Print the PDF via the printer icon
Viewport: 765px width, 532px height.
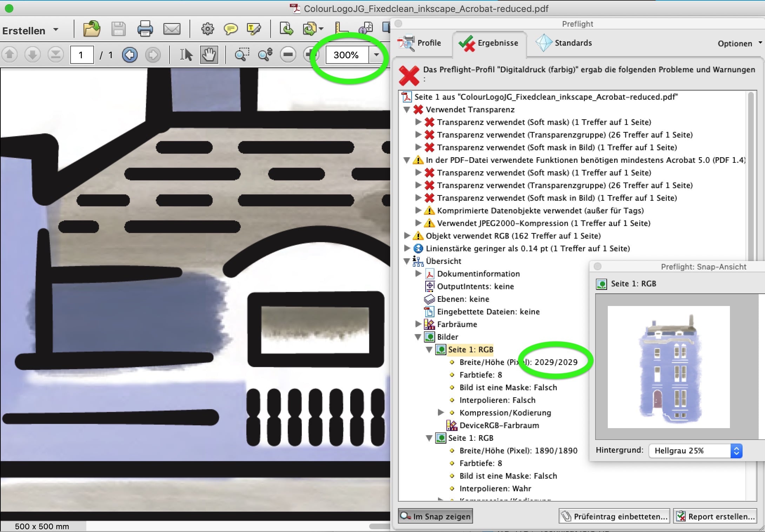(145, 29)
